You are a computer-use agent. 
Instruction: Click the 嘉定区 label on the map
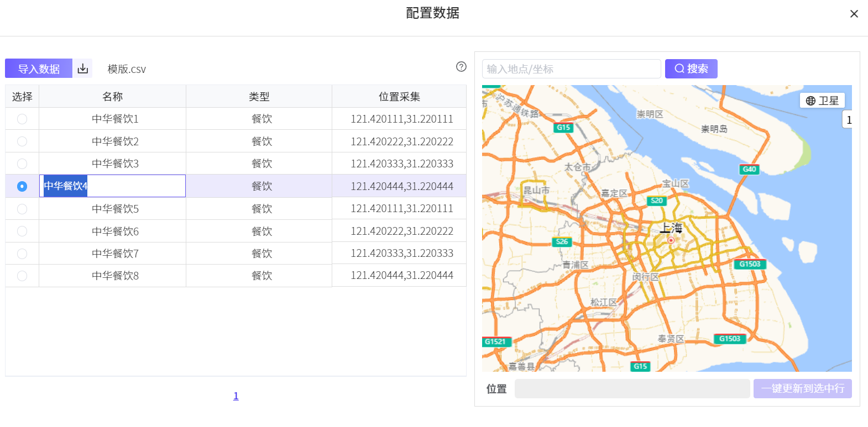point(614,193)
